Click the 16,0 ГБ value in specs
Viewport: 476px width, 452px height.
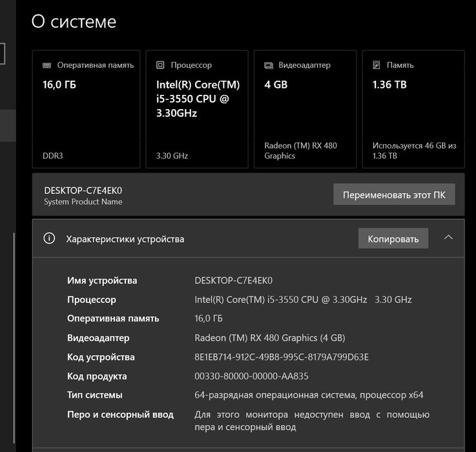[209, 318]
